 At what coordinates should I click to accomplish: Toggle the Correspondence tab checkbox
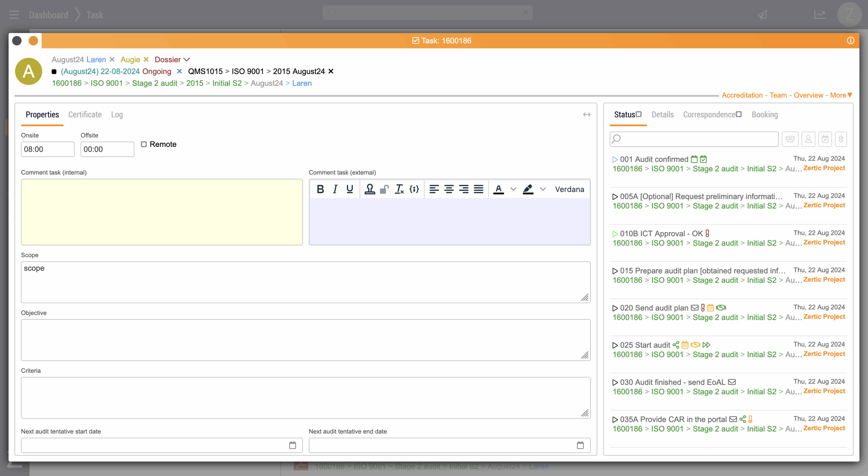(x=739, y=114)
